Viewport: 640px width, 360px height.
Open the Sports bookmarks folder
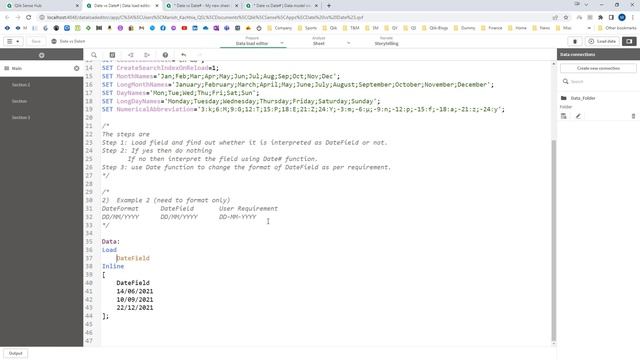(307, 28)
